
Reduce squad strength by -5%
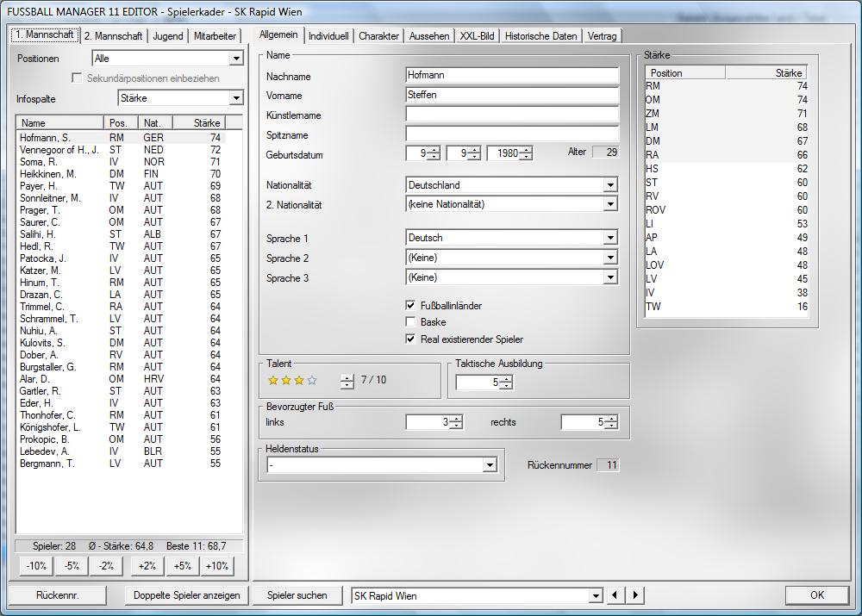[x=72, y=565]
